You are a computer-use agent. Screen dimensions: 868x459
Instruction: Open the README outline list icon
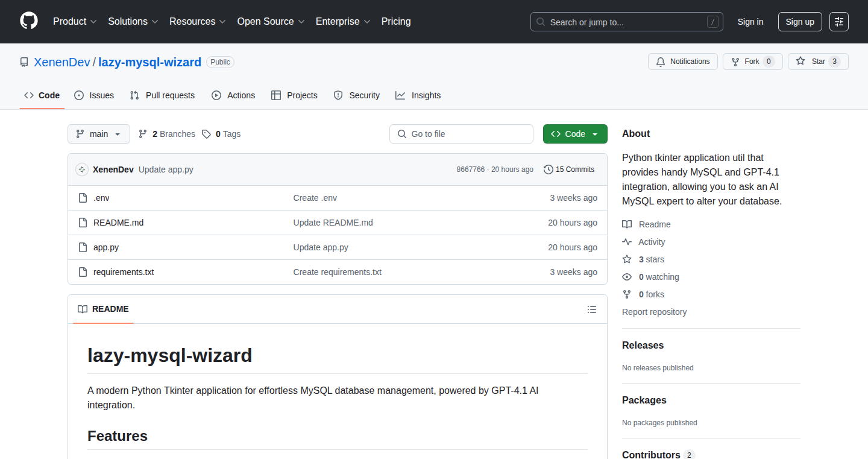592,309
